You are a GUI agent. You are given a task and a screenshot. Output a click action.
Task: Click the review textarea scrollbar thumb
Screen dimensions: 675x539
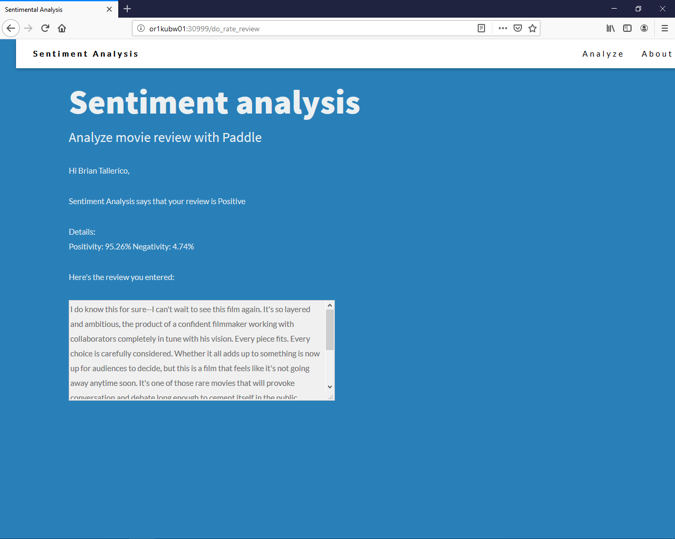click(330, 330)
